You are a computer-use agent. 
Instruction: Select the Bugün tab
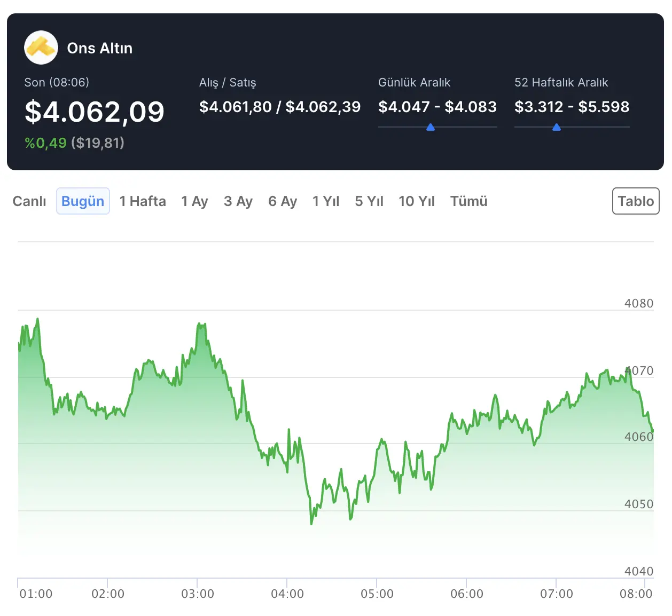83,201
